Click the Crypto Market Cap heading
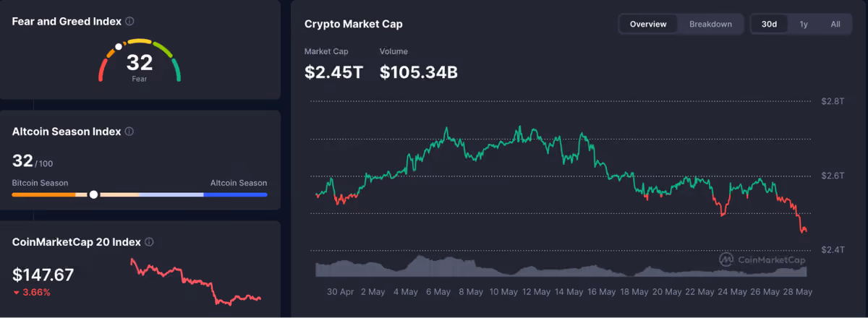The image size is (868, 318). click(354, 24)
